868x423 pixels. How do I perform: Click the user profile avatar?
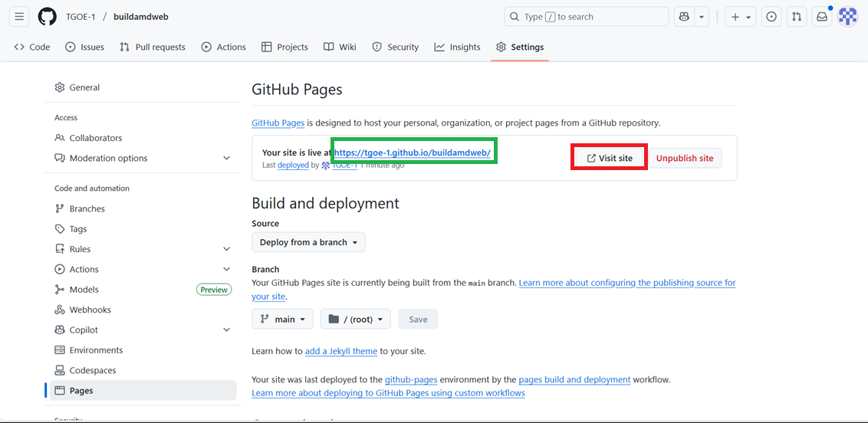[x=847, y=17]
